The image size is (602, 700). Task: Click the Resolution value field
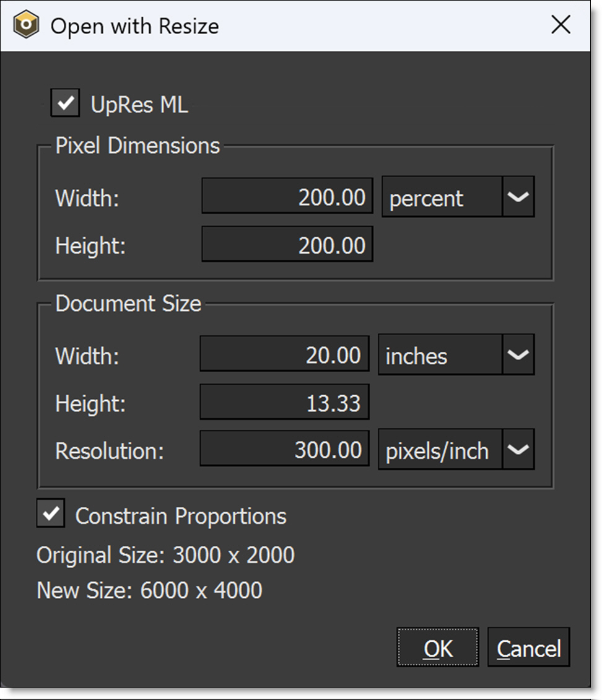(x=285, y=450)
